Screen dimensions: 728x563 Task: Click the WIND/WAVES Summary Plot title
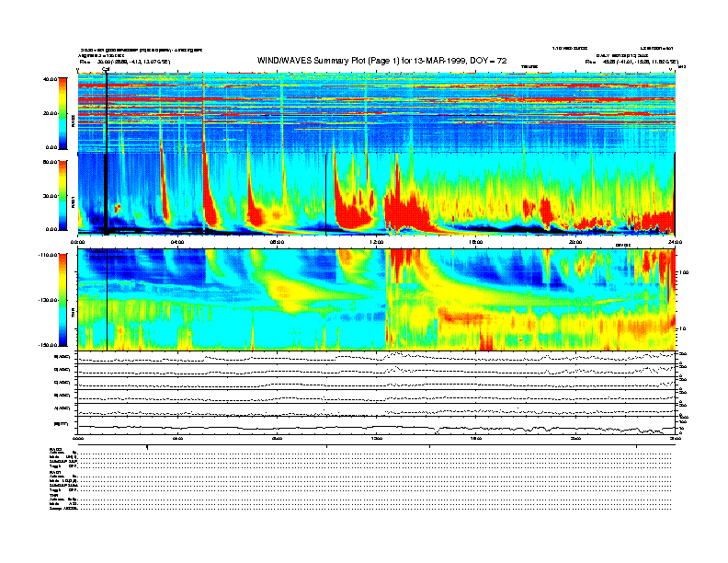381,61
